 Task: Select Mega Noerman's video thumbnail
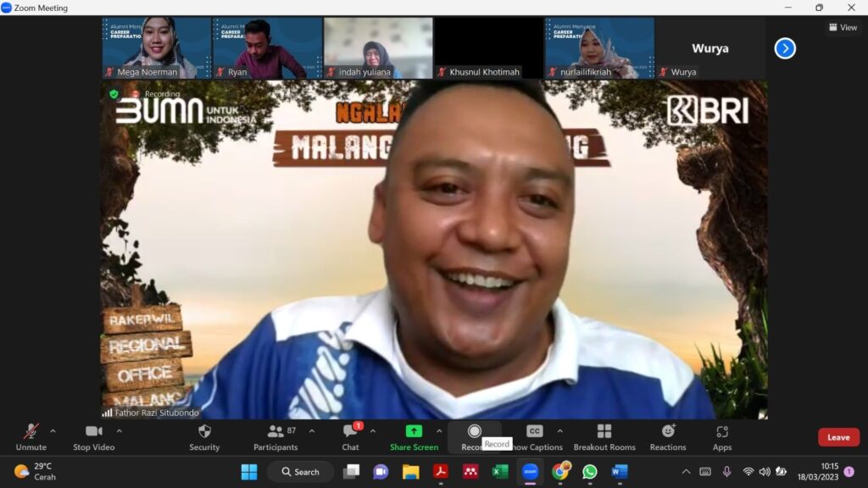tap(157, 47)
